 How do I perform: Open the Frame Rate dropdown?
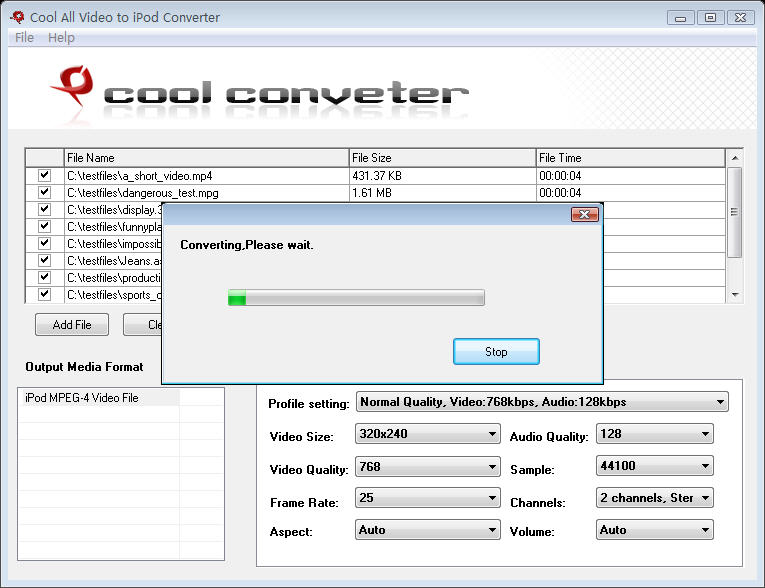[x=427, y=498]
